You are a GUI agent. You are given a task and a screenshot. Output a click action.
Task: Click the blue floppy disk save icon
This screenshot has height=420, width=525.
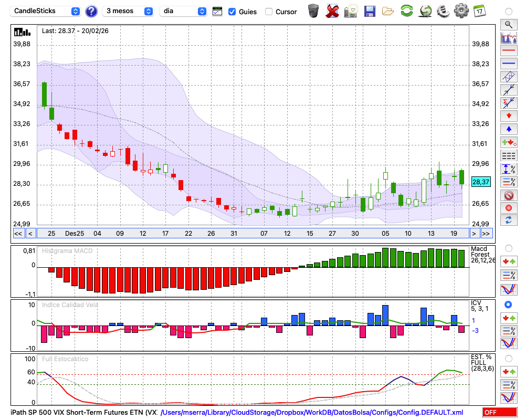pyautogui.click(x=370, y=11)
